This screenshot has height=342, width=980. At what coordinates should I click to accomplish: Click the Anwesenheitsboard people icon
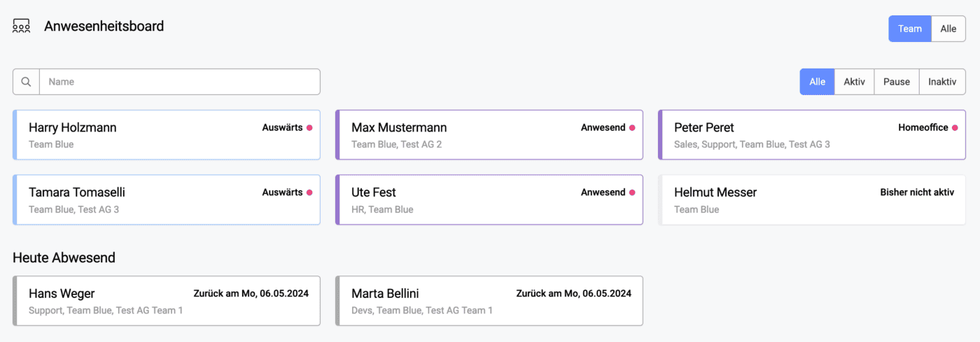click(22, 27)
